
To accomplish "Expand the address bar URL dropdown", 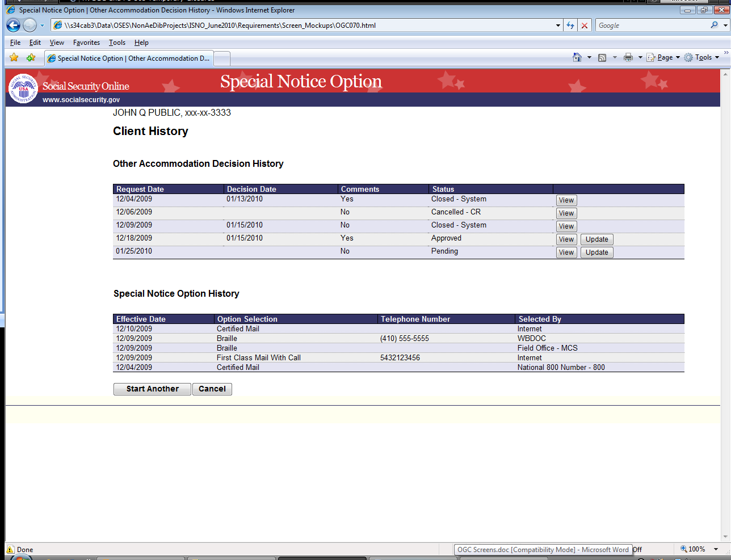I will tap(558, 26).
